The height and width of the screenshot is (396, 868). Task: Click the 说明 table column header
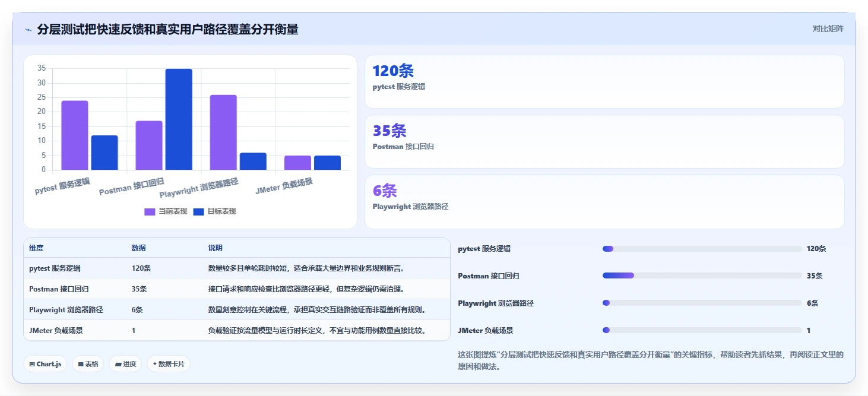pos(215,248)
